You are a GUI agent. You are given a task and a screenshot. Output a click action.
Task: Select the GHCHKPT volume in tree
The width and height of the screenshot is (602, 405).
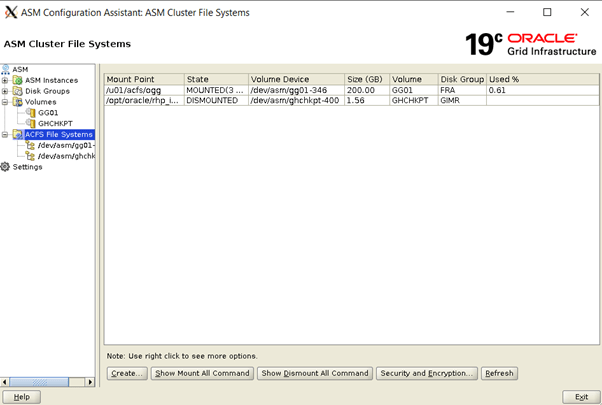55,124
